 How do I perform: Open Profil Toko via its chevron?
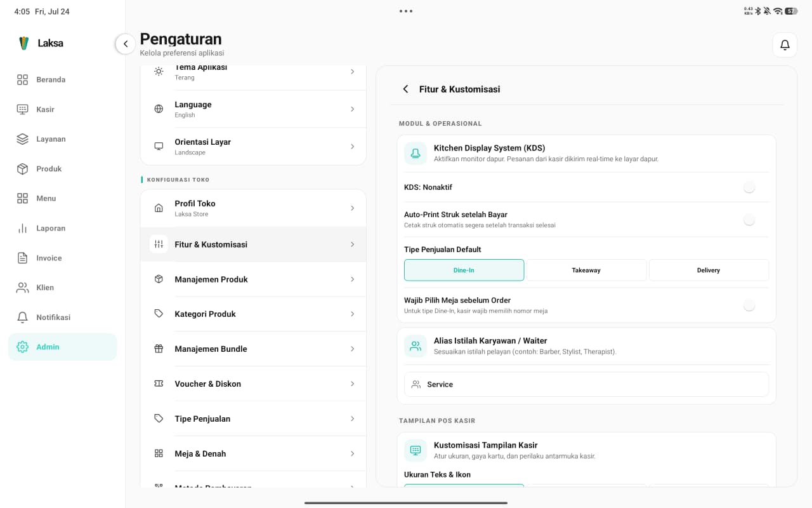tap(353, 208)
